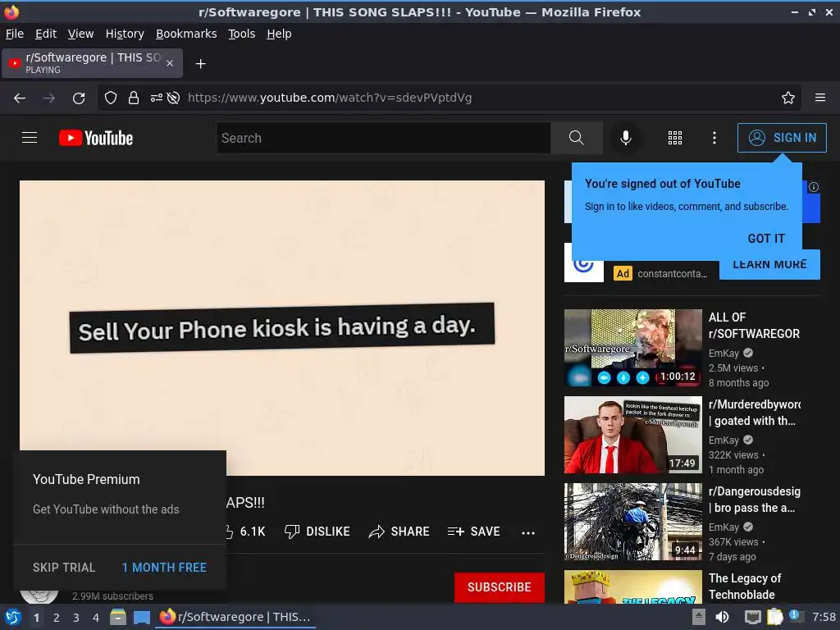Screen dimensions: 840x630
Task: Select 1 MONTH FREE offer
Action: point(164,568)
